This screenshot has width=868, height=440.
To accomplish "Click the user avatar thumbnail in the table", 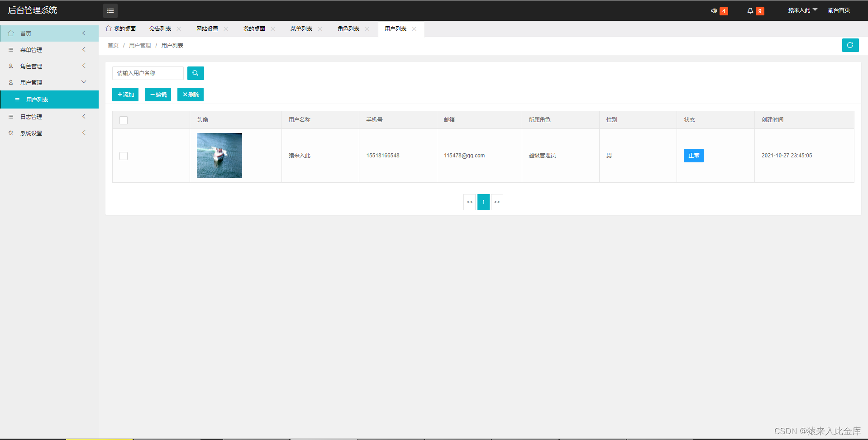I will click(x=219, y=155).
